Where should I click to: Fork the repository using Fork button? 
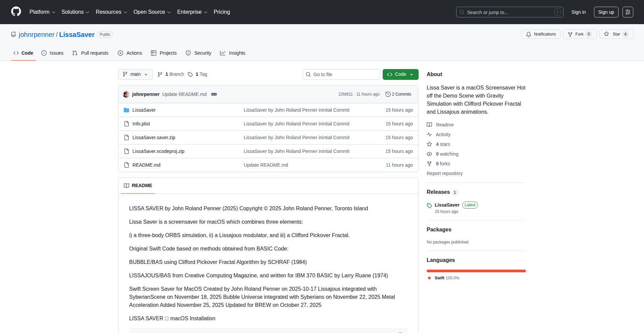tap(579, 34)
